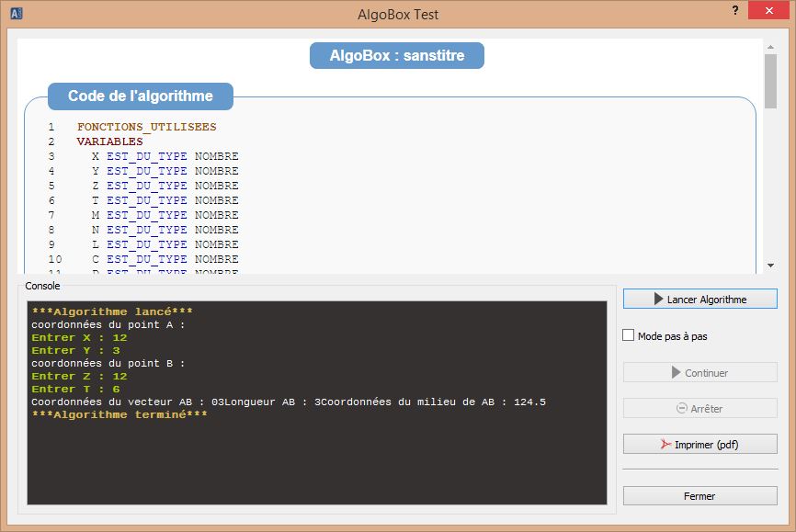Screen dimensions: 796x532
Task: Click the vertical scrollbar thumb of code view
Action: [x=770, y=81]
